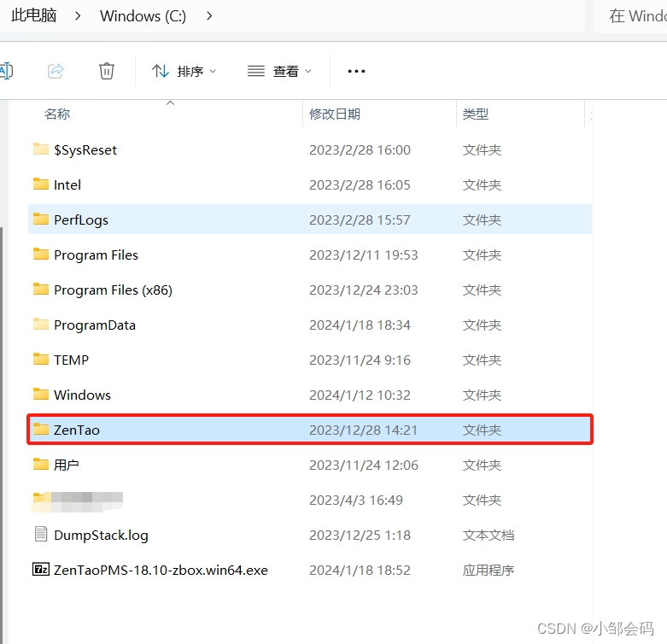Select the Intel folder icon
Screen dimensions: 667x644
point(41,184)
